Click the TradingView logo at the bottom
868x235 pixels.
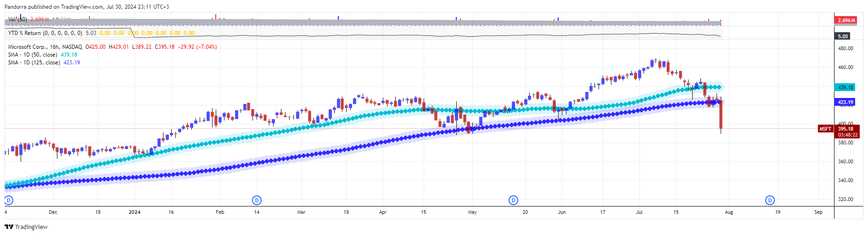point(26,227)
